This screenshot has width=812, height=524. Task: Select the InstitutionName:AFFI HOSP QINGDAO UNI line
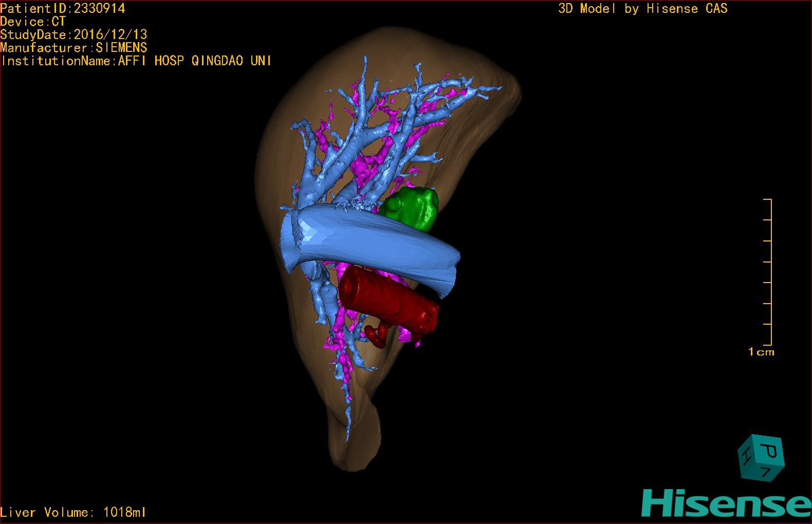pos(136,61)
